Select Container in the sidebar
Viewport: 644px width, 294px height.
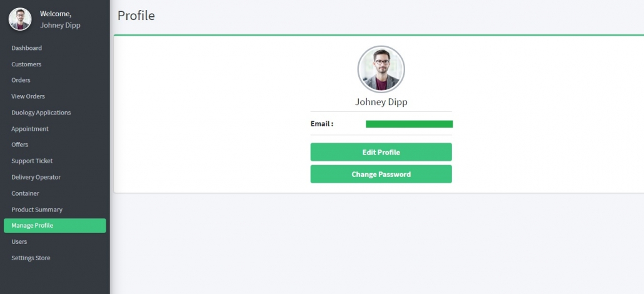click(25, 193)
